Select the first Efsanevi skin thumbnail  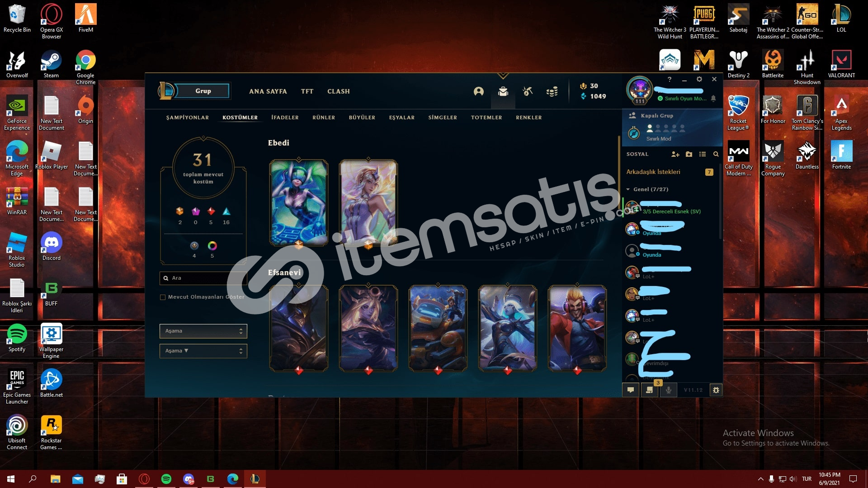[x=299, y=328]
